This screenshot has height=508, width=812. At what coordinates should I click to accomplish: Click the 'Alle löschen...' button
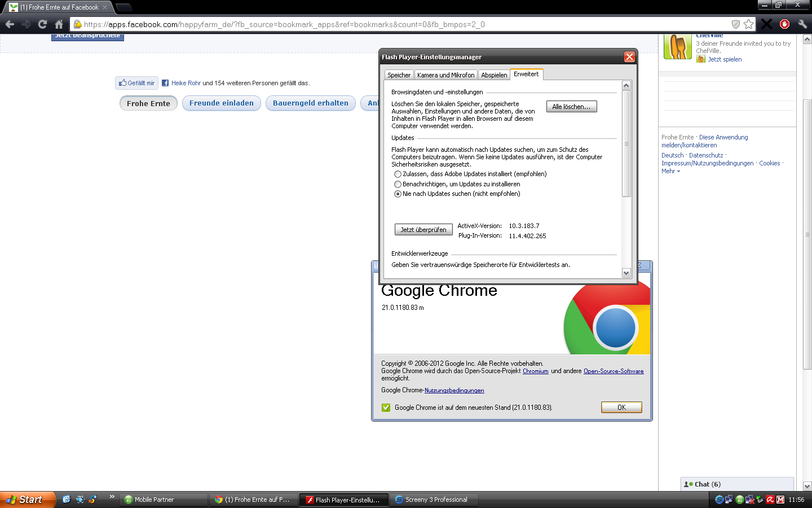tap(571, 107)
